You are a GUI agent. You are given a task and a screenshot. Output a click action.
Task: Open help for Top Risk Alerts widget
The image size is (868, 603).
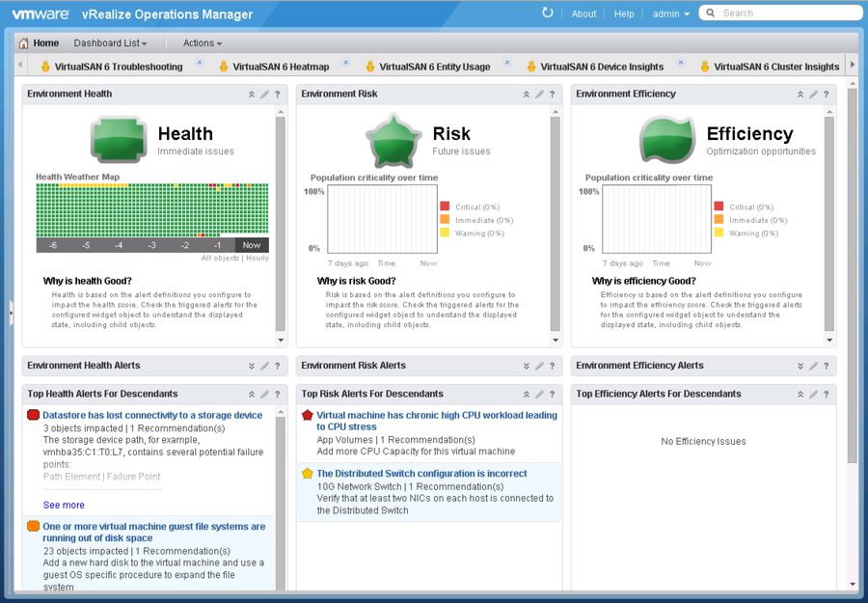552,395
